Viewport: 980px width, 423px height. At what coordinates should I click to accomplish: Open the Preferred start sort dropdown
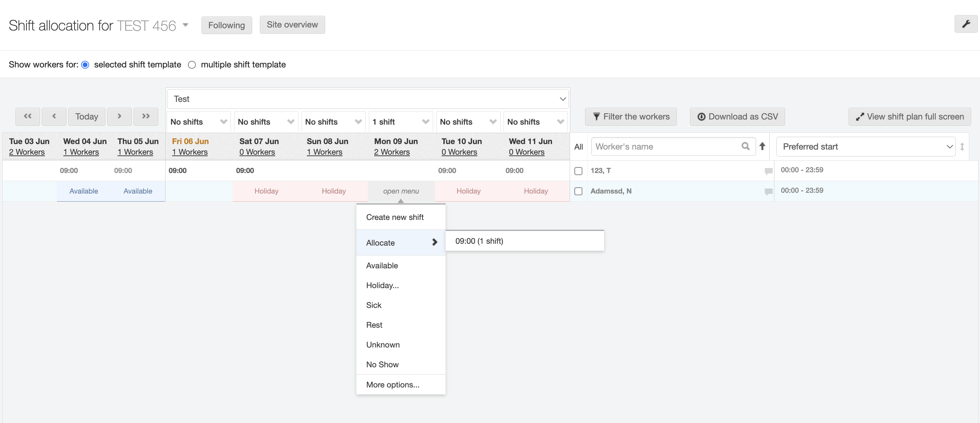[866, 147]
